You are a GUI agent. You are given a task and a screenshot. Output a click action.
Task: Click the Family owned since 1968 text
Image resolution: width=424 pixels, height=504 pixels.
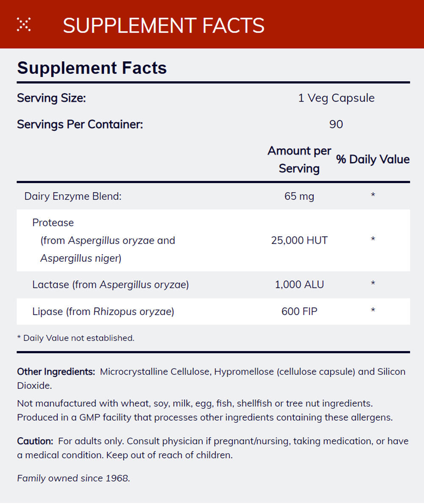73,479
